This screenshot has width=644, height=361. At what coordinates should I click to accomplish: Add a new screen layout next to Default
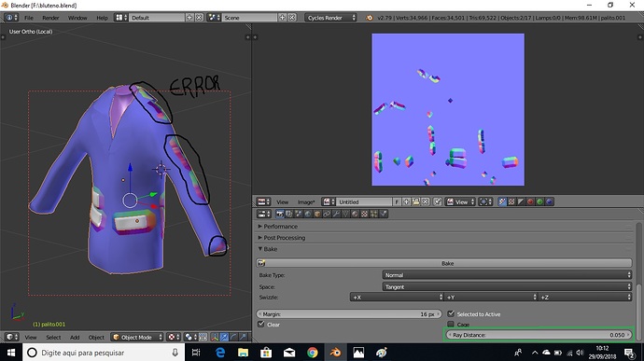click(189, 18)
